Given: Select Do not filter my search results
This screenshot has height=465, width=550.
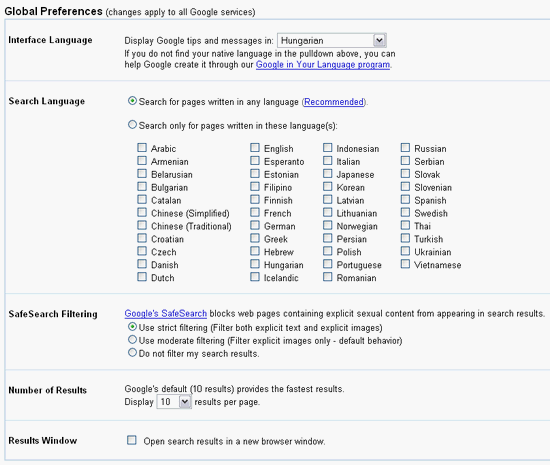Looking at the screenshot, I should 132,353.
